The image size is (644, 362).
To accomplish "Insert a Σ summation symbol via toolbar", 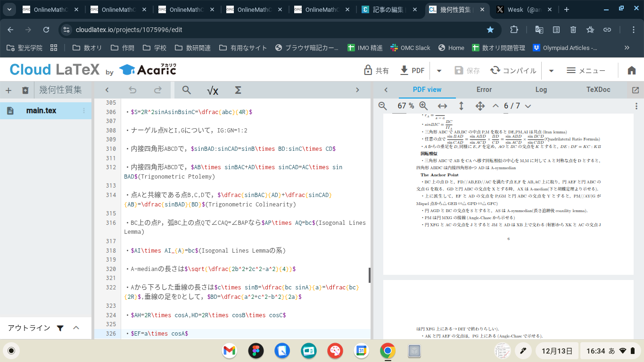I will (238, 90).
